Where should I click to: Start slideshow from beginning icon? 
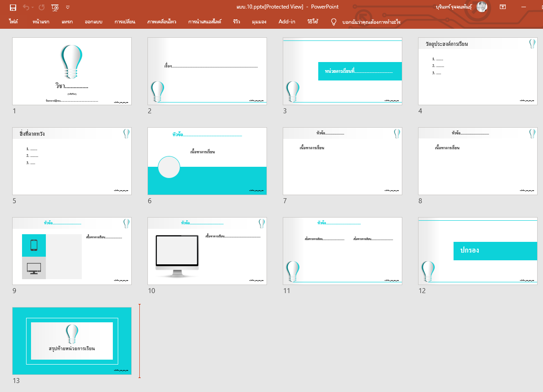[55, 7]
